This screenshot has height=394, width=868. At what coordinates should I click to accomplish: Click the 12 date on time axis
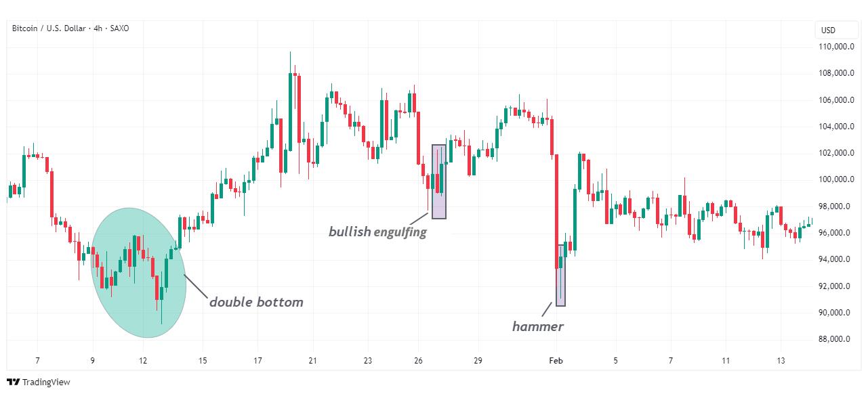click(x=144, y=361)
